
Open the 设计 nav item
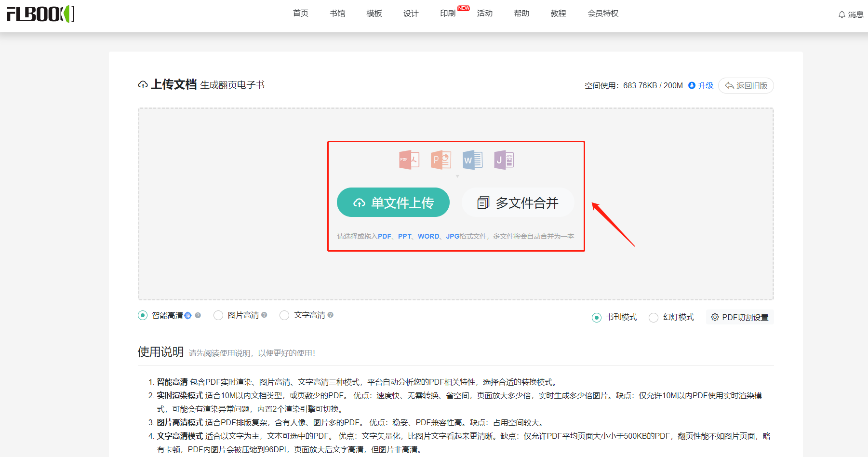click(411, 13)
